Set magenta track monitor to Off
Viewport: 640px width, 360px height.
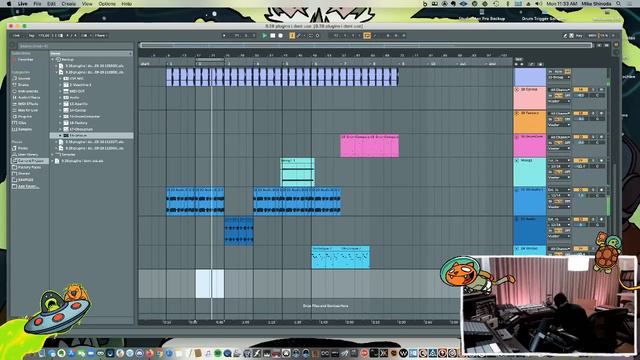[567, 143]
